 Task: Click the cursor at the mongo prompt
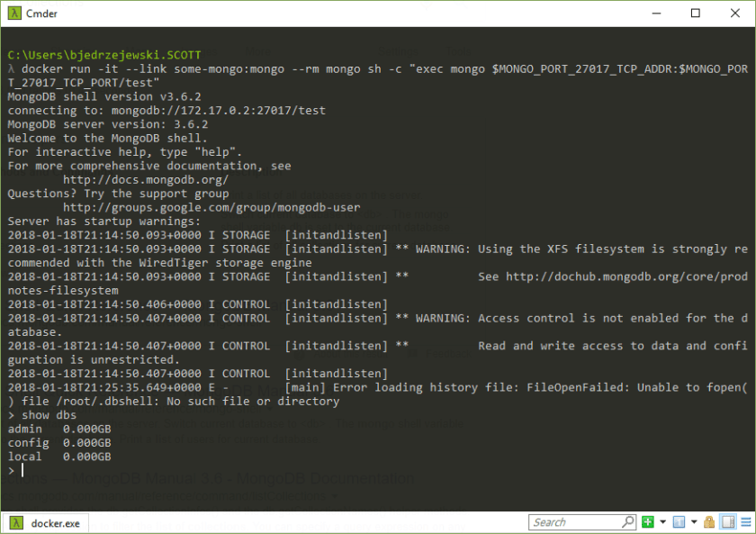[22, 470]
